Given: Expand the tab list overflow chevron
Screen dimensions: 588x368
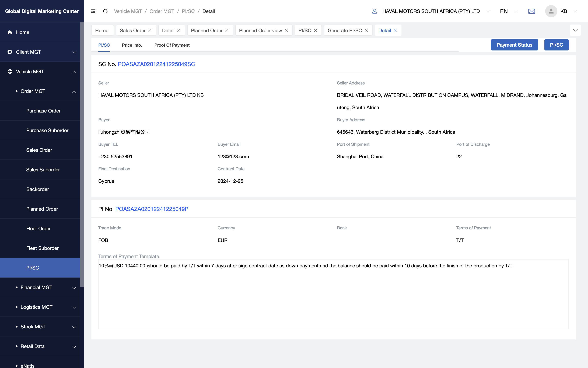Looking at the screenshot, I should pyautogui.click(x=575, y=30).
